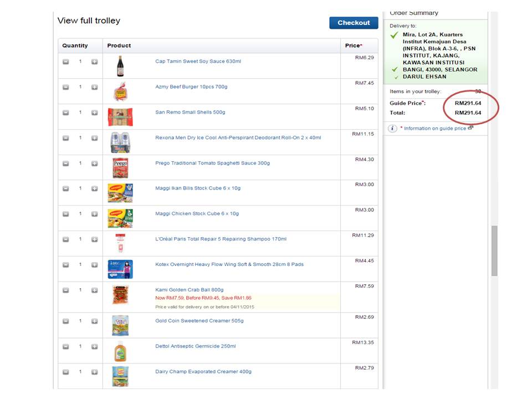Screen dimensions: 532x399
Task: Open Kami Golden Crab Ball 800g link
Action: click(190, 290)
